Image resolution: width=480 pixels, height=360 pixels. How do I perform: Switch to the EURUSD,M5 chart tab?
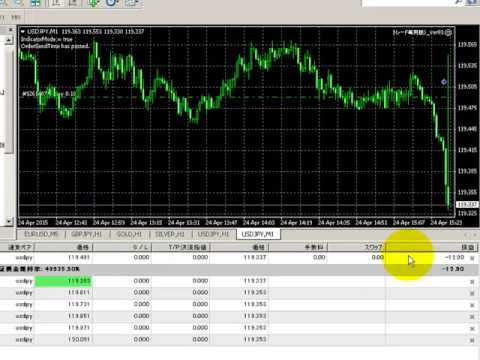tap(41, 234)
